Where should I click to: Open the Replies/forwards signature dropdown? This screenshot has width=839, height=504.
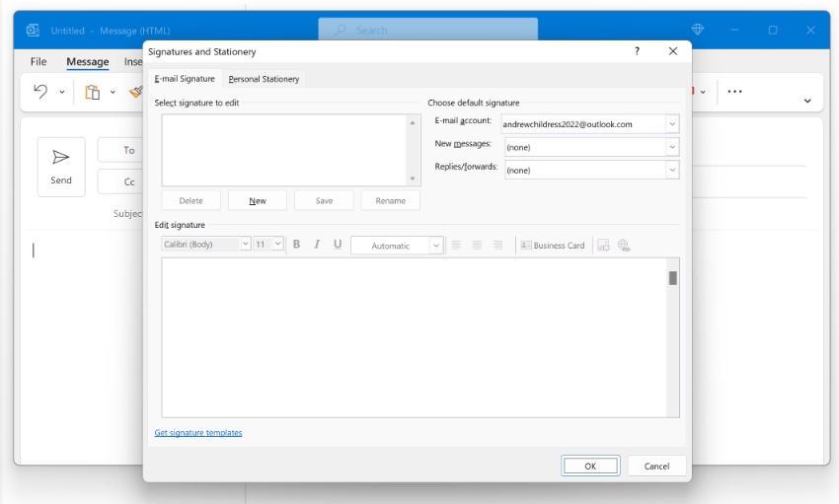pos(672,170)
